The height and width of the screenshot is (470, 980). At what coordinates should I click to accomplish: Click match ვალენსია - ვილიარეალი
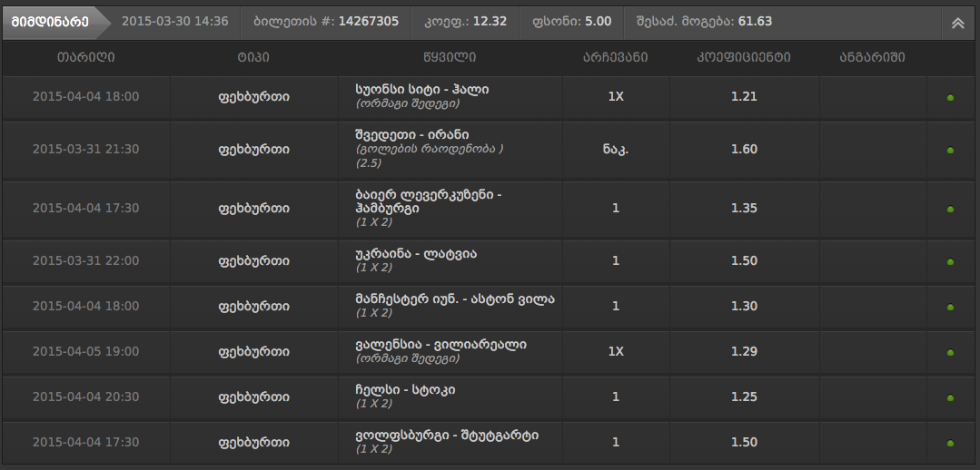click(x=441, y=345)
